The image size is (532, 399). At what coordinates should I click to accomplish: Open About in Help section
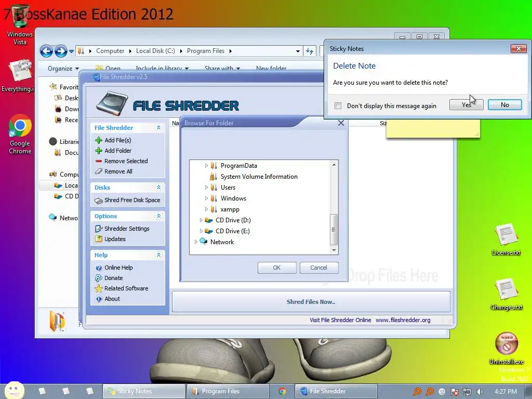pos(112,299)
